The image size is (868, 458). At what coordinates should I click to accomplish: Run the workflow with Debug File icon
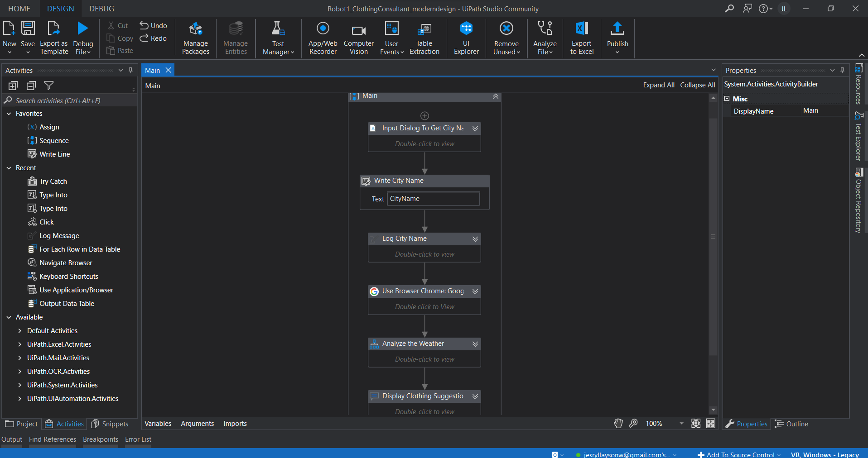[x=83, y=29]
